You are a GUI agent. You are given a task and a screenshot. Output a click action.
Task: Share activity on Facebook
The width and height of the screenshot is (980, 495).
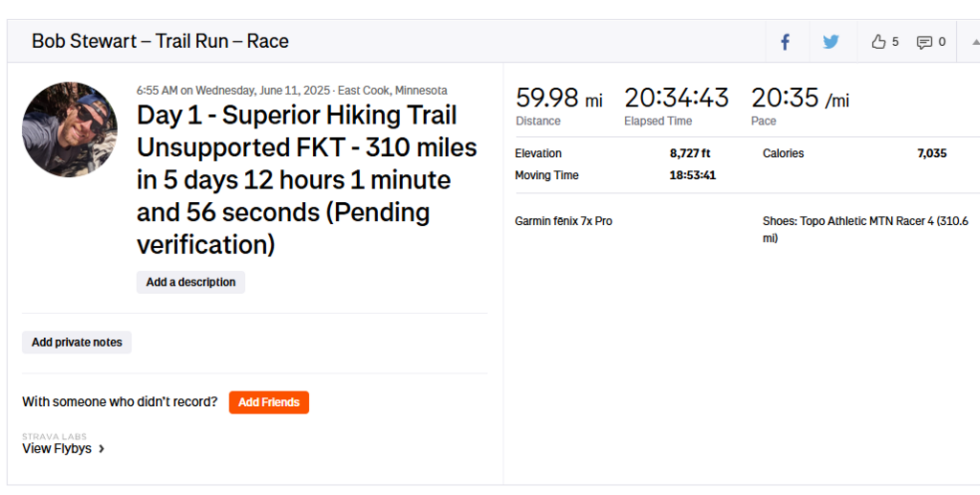(x=785, y=42)
